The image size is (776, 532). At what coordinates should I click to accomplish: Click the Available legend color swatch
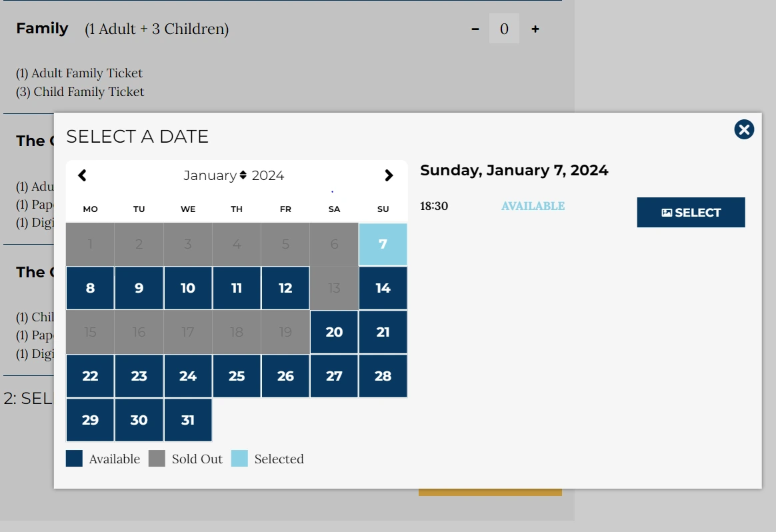coord(74,459)
